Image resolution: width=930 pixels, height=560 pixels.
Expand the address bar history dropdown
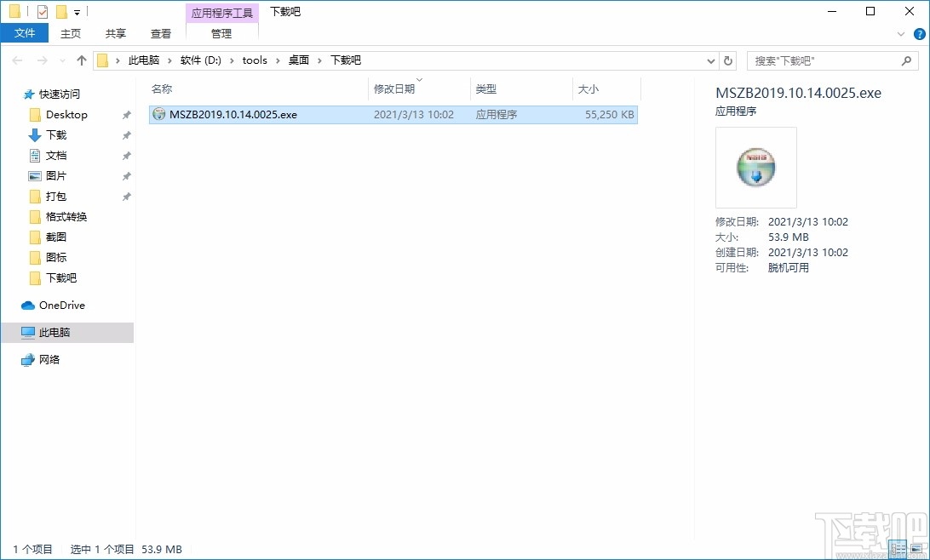[711, 60]
